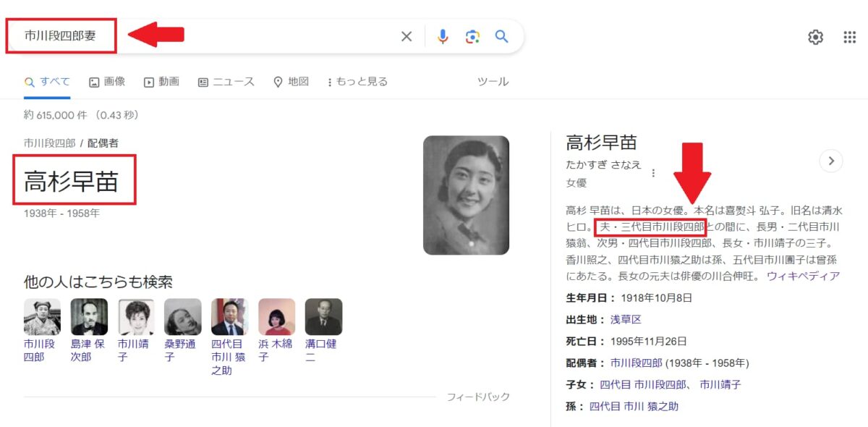
Task: Switch to the ニュース tab
Action: coord(226,82)
